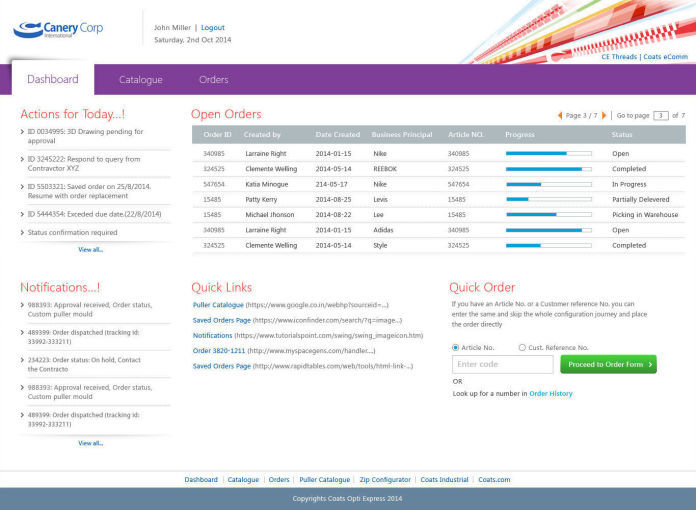
Task: Click Proceed to Order Form button
Action: click(x=608, y=364)
